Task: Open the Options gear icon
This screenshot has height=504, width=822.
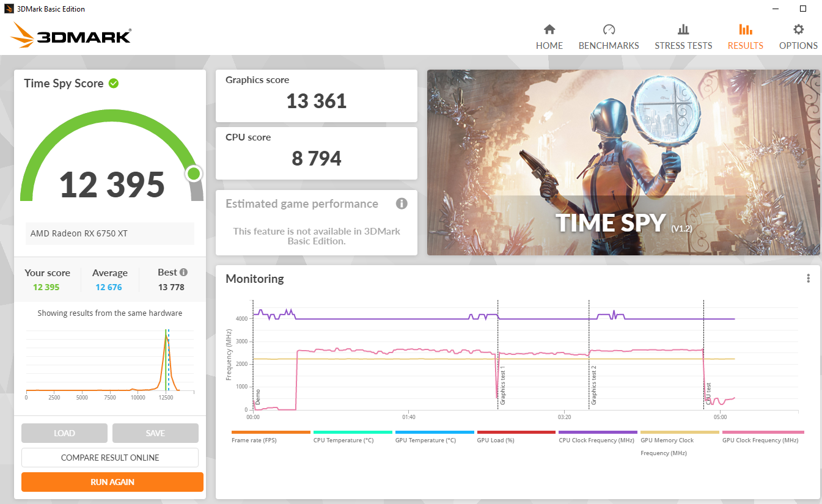Action: coord(798,30)
